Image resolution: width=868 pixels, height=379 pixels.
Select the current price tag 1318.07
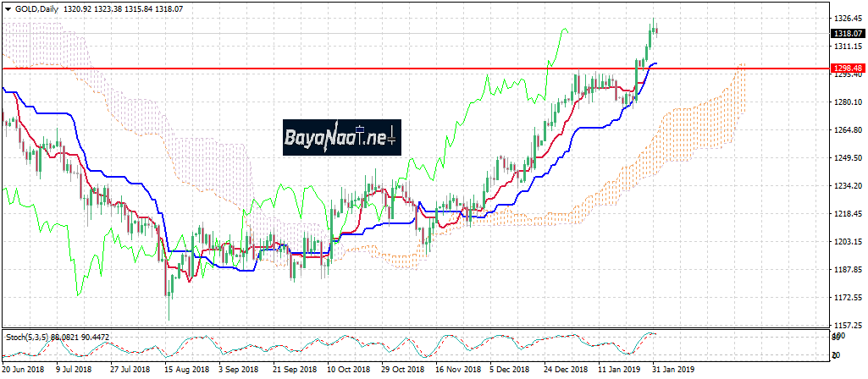click(847, 33)
